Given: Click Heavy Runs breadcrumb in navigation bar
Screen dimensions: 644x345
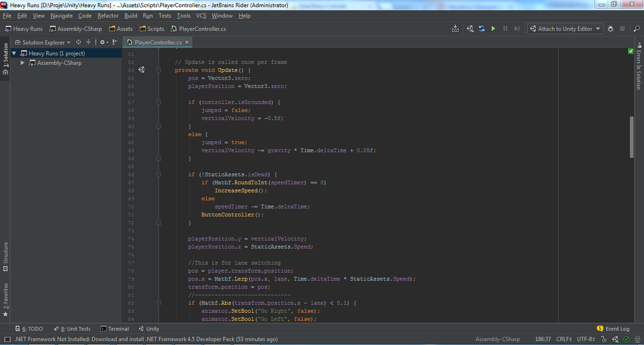Looking at the screenshot, I should point(24,29).
